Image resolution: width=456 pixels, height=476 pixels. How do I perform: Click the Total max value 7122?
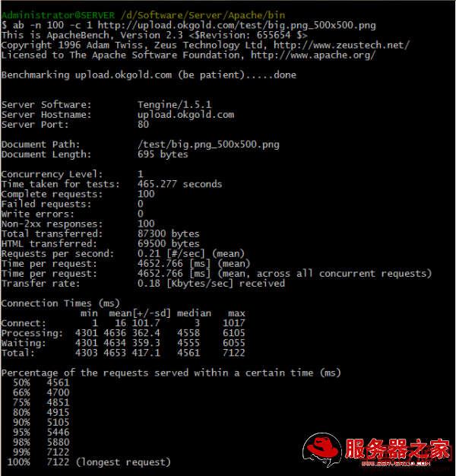pyautogui.click(x=233, y=353)
